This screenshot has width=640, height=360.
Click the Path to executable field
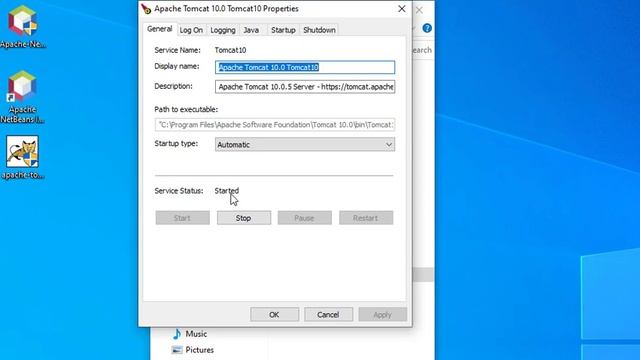(x=275, y=125)
